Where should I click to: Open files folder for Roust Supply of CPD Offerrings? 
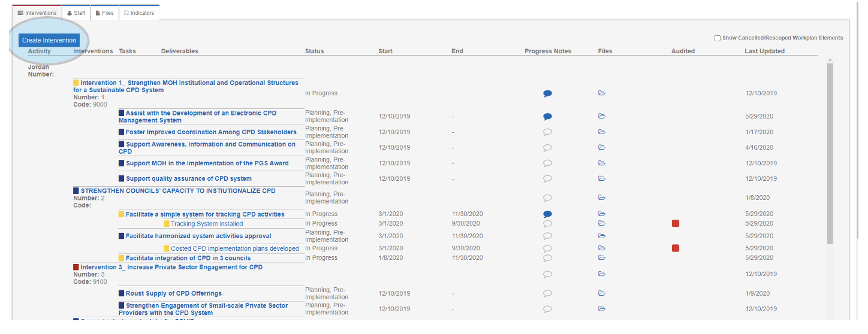(602, 293)
